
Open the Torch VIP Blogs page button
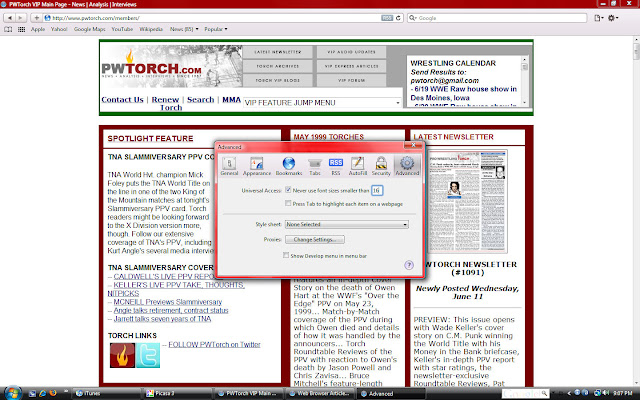point(278,80)
